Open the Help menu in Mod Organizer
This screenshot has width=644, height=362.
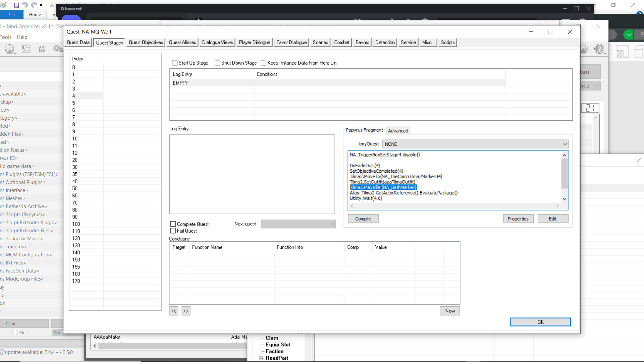coord(22,37)
